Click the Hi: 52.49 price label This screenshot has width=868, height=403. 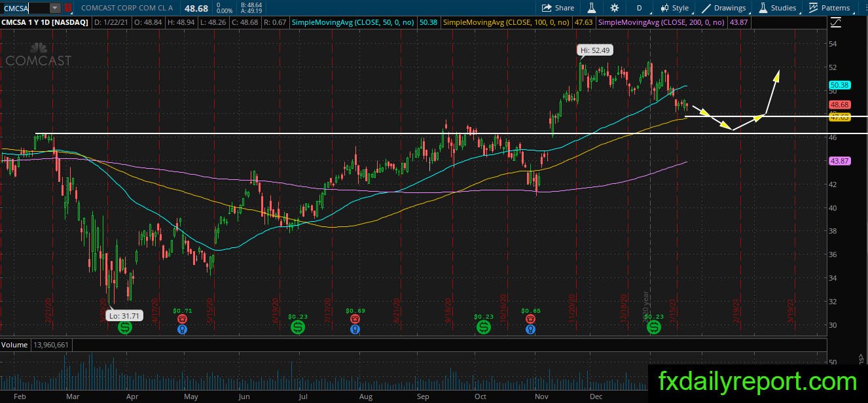coord(595,50)
